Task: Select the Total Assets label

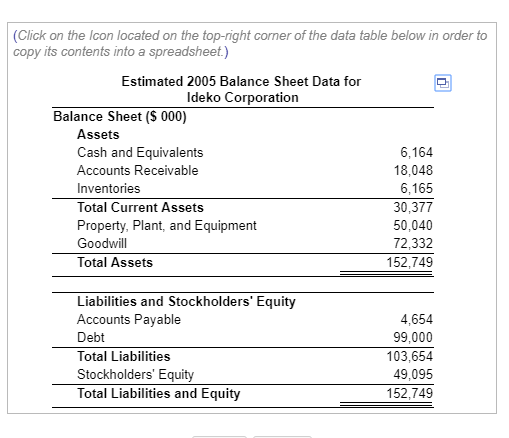Action: [x=115, y=262]
